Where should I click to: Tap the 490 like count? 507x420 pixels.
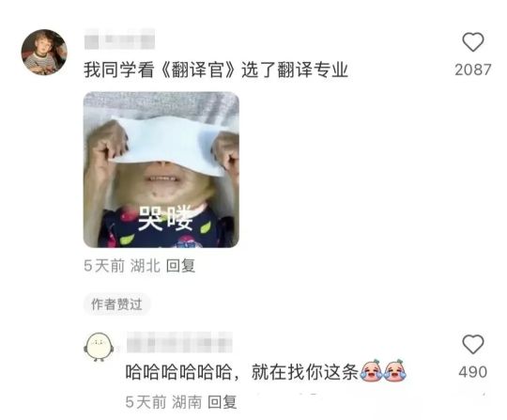472,372
